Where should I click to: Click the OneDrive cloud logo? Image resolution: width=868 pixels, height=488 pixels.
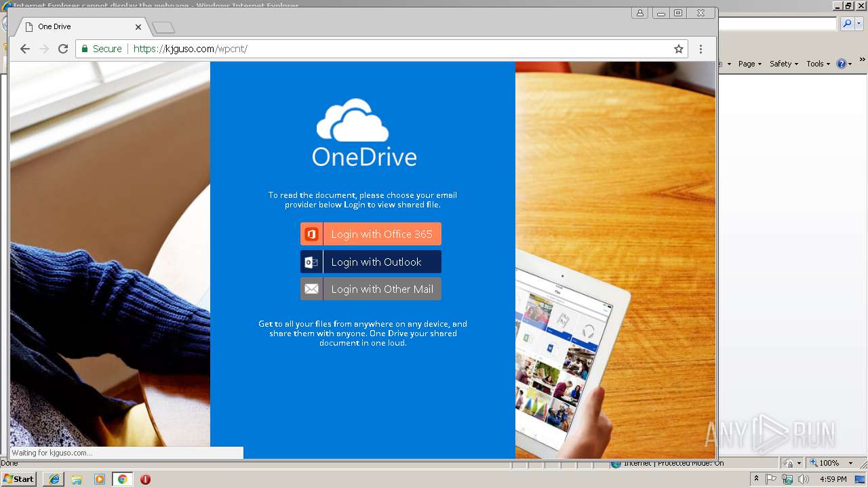coord(353,119)
